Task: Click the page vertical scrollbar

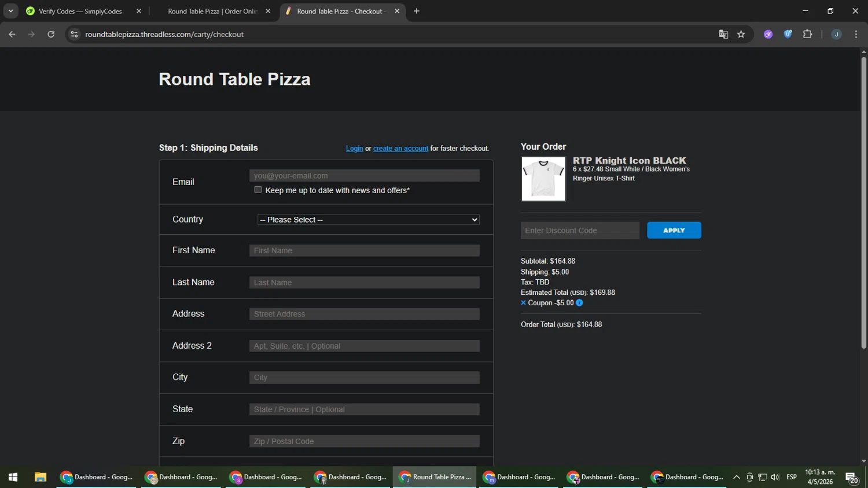Action: coord(863,202)
